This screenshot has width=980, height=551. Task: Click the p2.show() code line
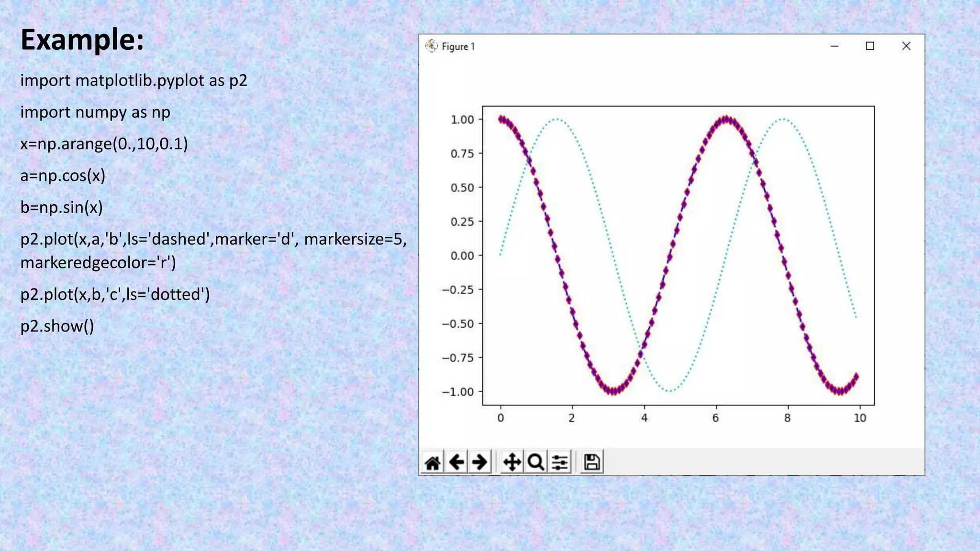(x=57, y=326)
